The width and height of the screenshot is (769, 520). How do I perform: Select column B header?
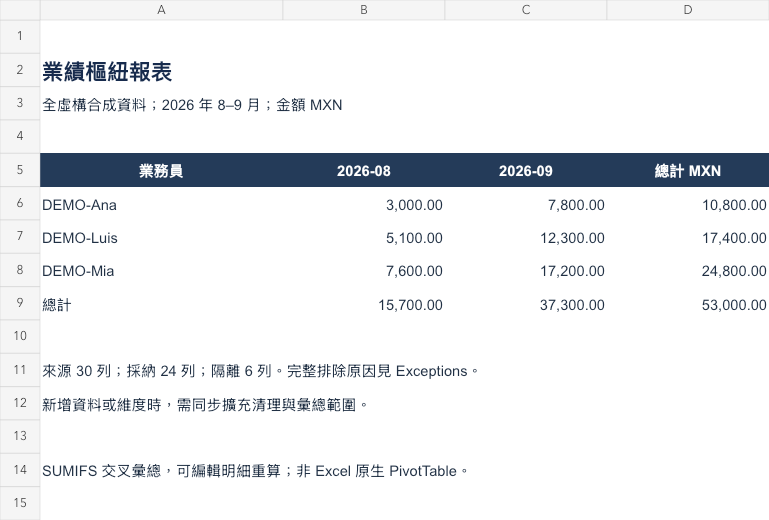pyautogui.click(x=364, y=10)
